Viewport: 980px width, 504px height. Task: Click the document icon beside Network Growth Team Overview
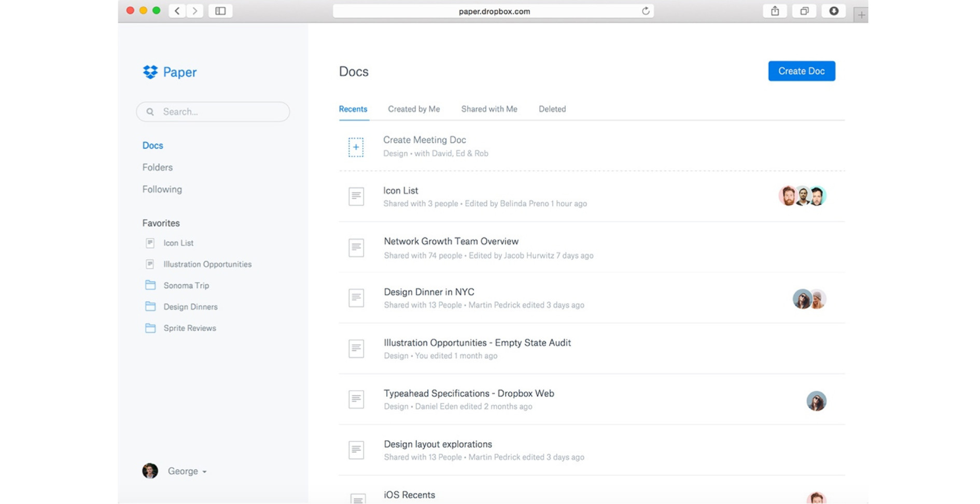(356, 247)
